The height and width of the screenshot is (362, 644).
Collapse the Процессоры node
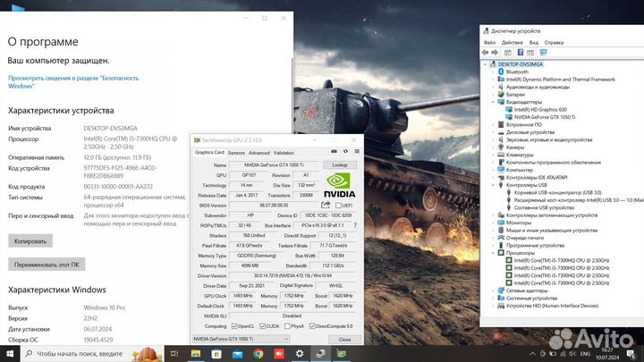tap(493, 253)
